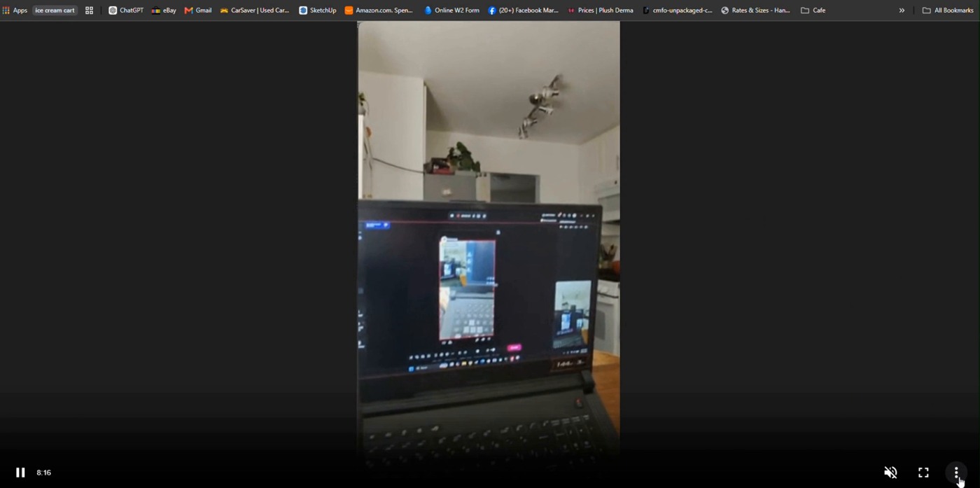The width and height of the screenshot is (980, 488).
Task: Open the Amazon.com Spending bookmark
Action: (379, 11)
